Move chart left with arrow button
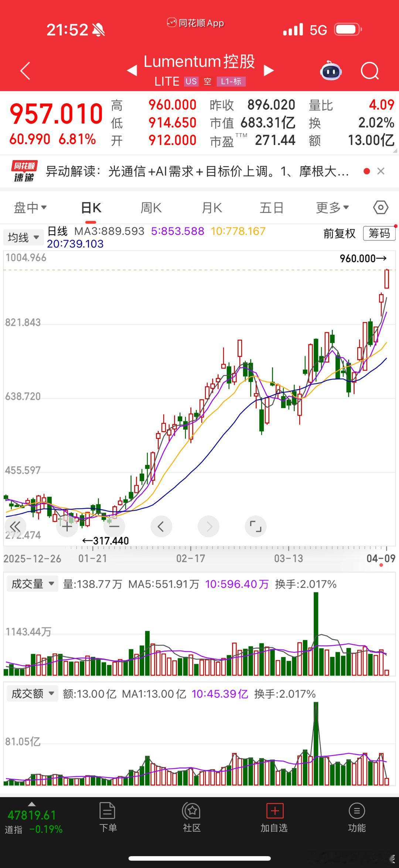 161,526
